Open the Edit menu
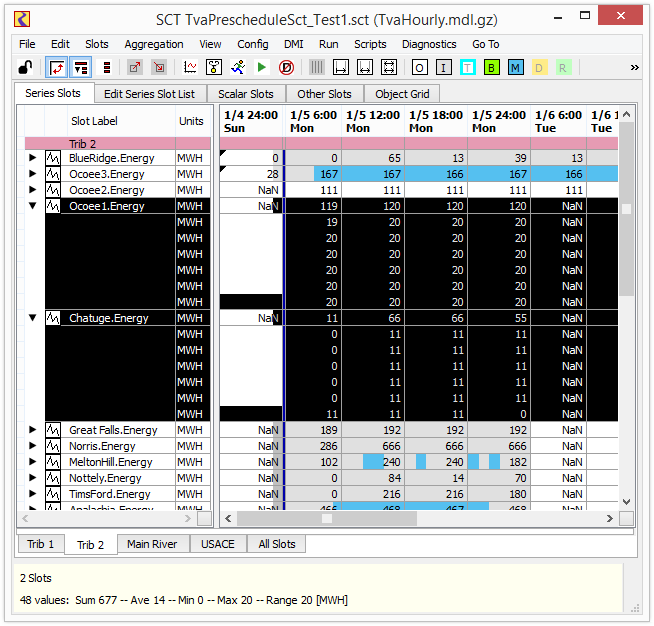 pos(60,44)
